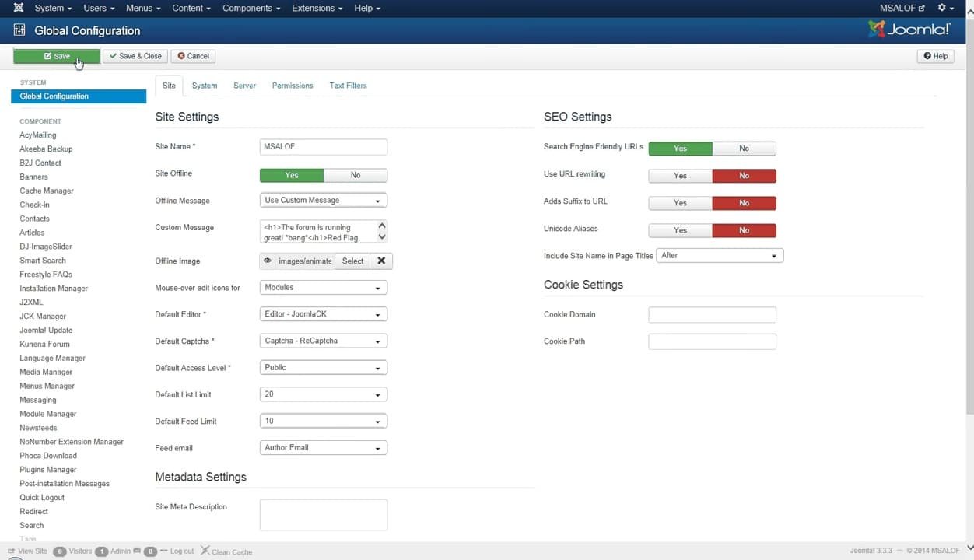The width and height of the screenshot is (974, 560).
Task: Switch to the Permissions tab
Action: (293, 86)
